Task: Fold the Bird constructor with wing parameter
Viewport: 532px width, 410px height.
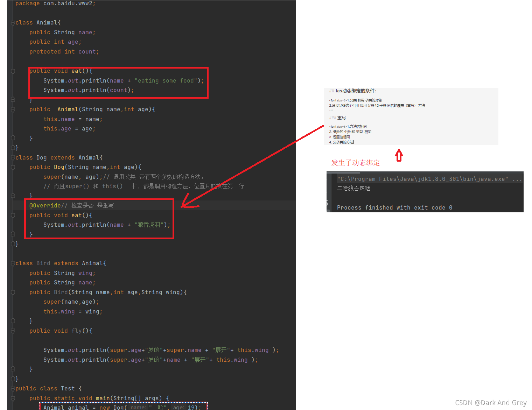Action: pyautogui.click(x=13, y=292)
